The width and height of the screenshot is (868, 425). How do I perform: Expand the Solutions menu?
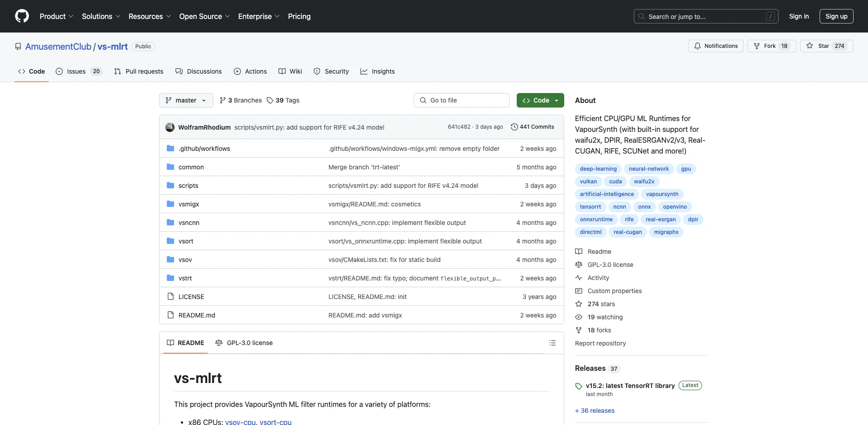(x=101, y=16)
